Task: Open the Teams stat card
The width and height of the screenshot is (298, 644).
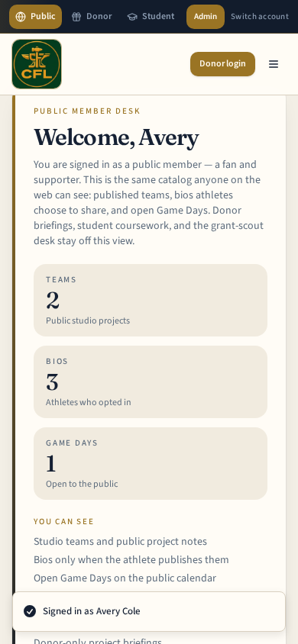Action: click(151, 300)
